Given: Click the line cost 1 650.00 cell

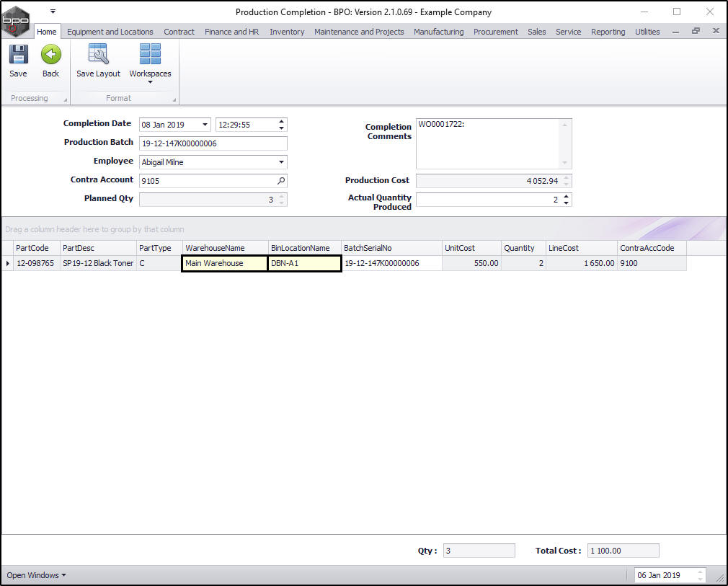Looking at the screenshot, I should 581,263.
